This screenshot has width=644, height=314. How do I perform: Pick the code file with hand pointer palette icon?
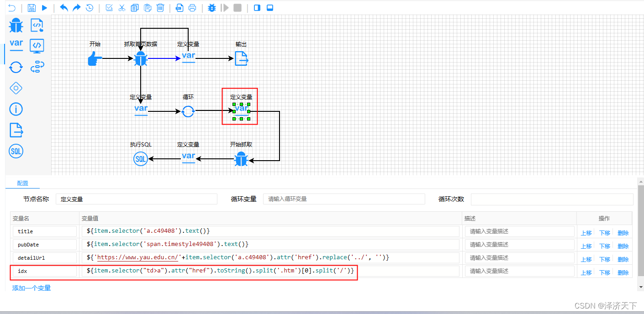pyautogui.click(x=37, y=26)
